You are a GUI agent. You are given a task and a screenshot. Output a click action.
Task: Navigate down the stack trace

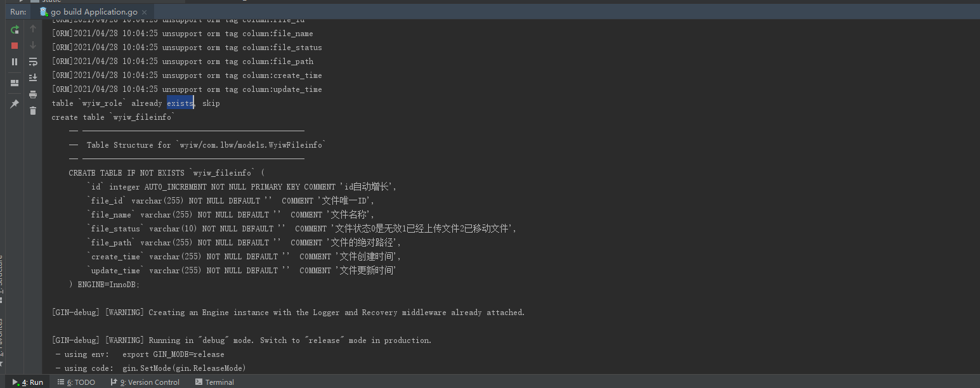(33, 45)
